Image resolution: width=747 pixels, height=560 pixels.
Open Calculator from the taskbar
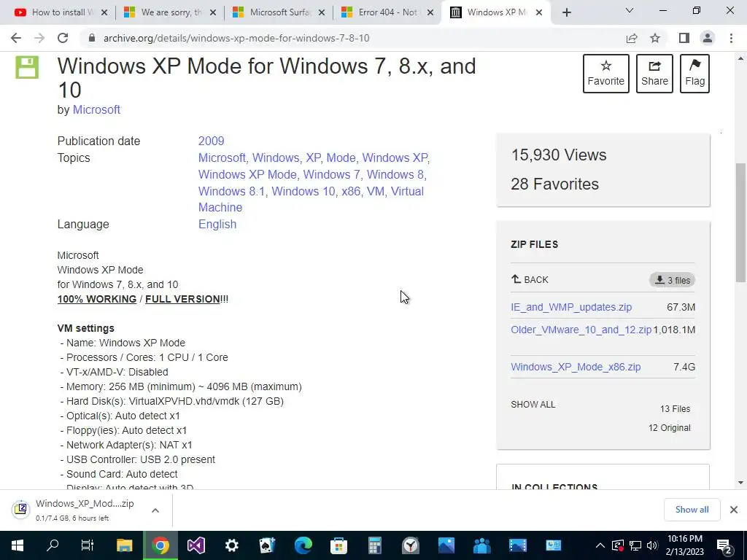pos(374,545)
